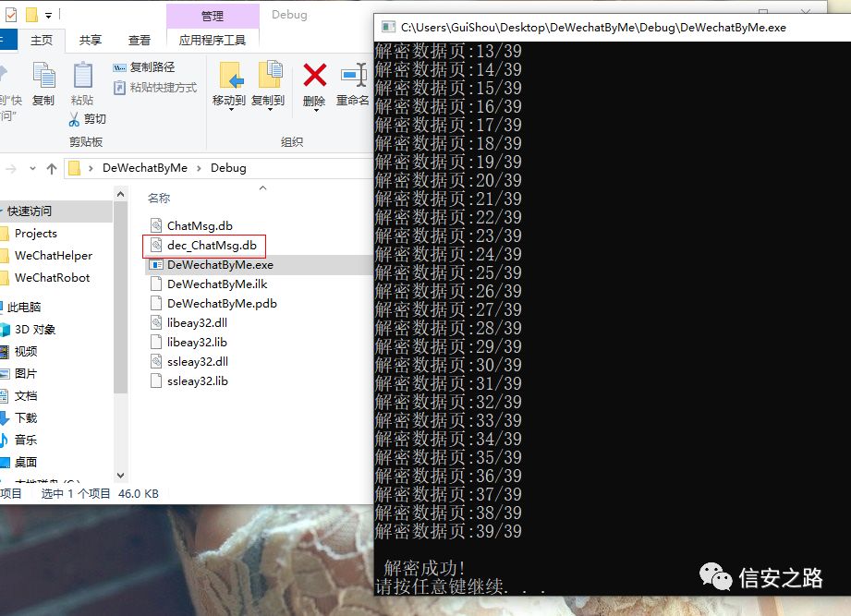Click DeWechatByMe in the address breadcrumb
This screenshot has width=851, height=616.
click(x=145, y=168)
